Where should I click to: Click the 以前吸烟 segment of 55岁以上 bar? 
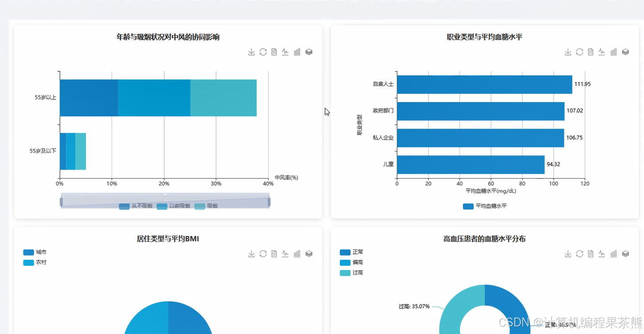point(154,98)
